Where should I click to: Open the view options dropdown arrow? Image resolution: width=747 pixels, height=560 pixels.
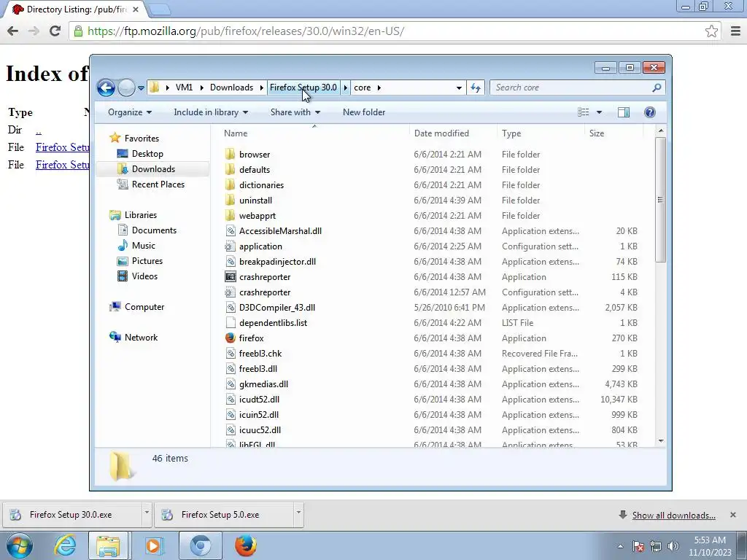(600, 112)
